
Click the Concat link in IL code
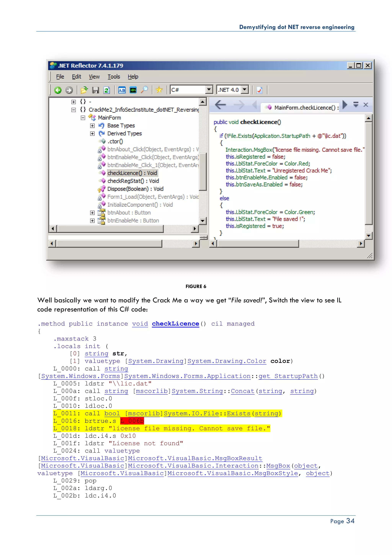coord(243,391)
